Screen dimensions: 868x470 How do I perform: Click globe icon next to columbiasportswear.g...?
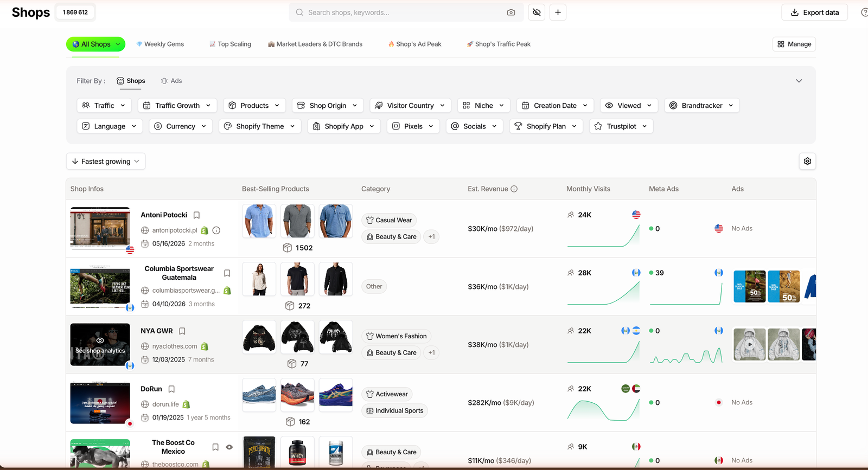pyautogui.click(x=145, y=291)
